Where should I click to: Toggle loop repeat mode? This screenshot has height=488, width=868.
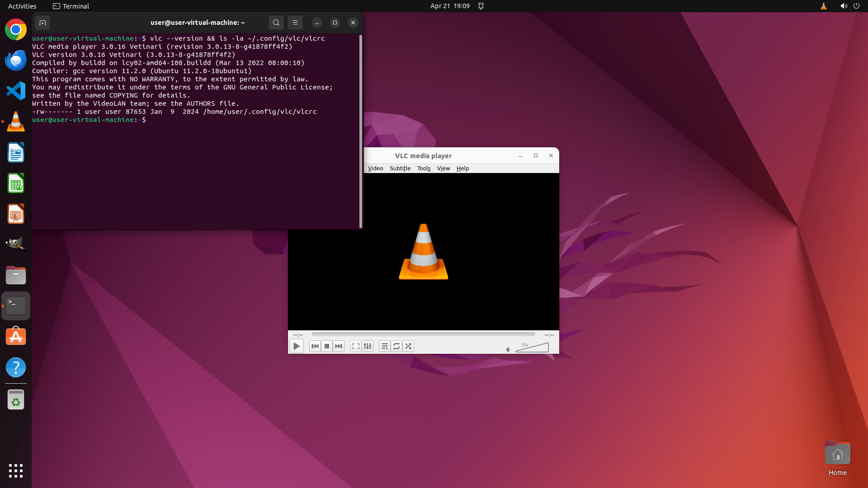click(x=396, y=346)
